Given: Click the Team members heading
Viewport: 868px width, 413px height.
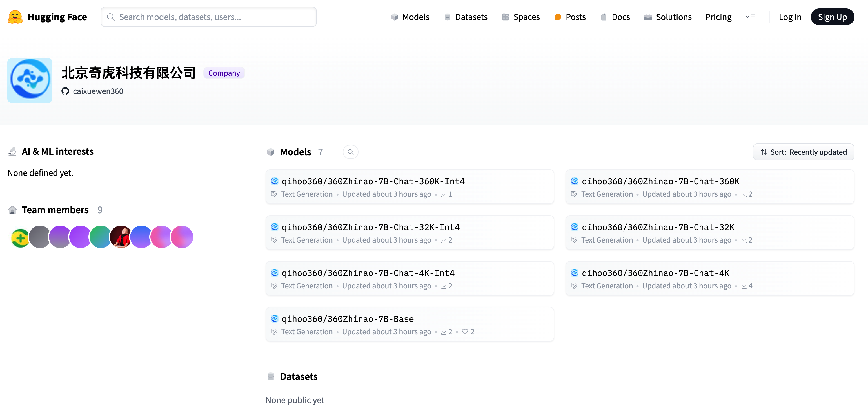Looking at the screenshot, I should (x=55, y=210).
